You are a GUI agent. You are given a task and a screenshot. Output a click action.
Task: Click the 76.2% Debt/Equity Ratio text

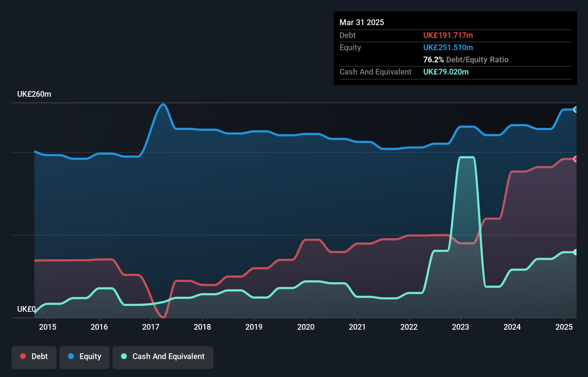466,59
